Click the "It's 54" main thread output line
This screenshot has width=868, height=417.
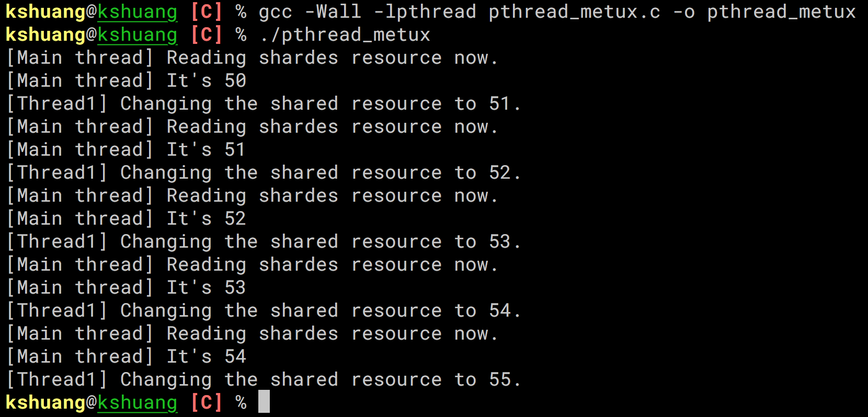(x=126, y=356)
